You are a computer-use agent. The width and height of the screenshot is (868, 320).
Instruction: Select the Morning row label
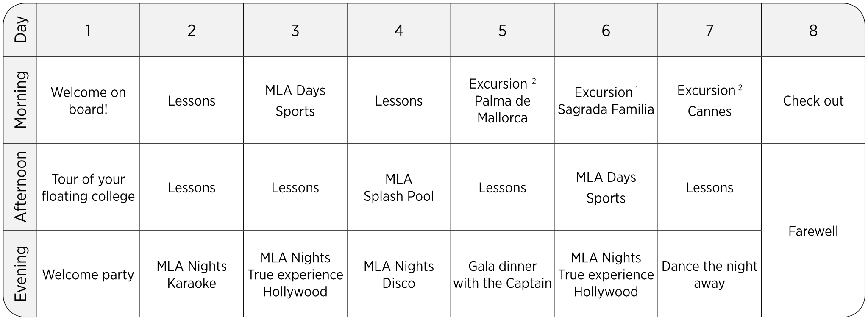tap(20, 100)
